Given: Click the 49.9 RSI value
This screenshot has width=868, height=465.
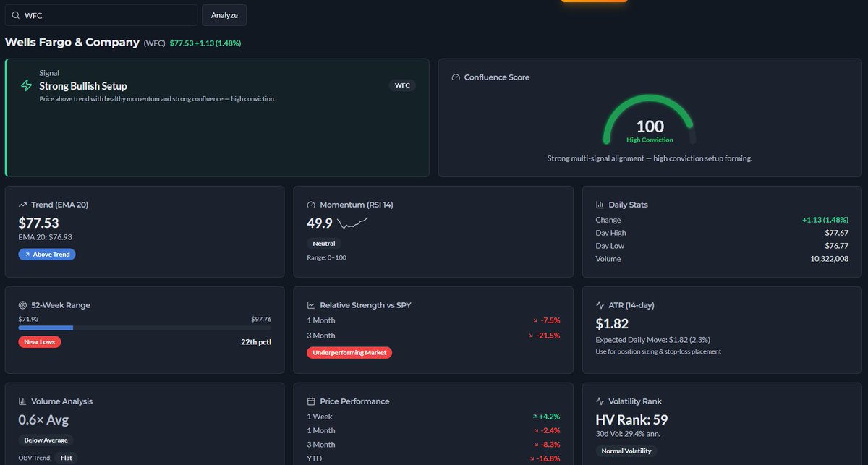Looking at the screenshot, I should pos(320,223).
